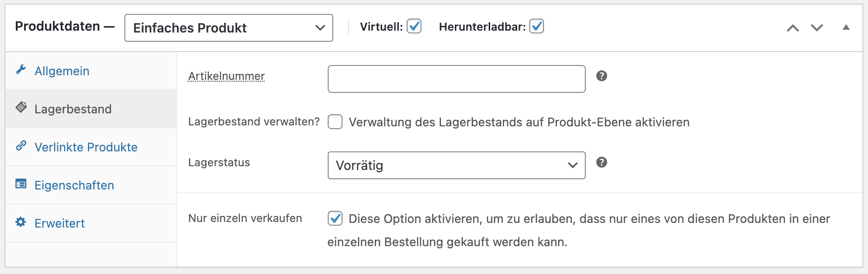The width and height of the screenshot is (868, 274).
Task: Move Produktdaten panel down with arrow
Action: click(x=817, y=28)
